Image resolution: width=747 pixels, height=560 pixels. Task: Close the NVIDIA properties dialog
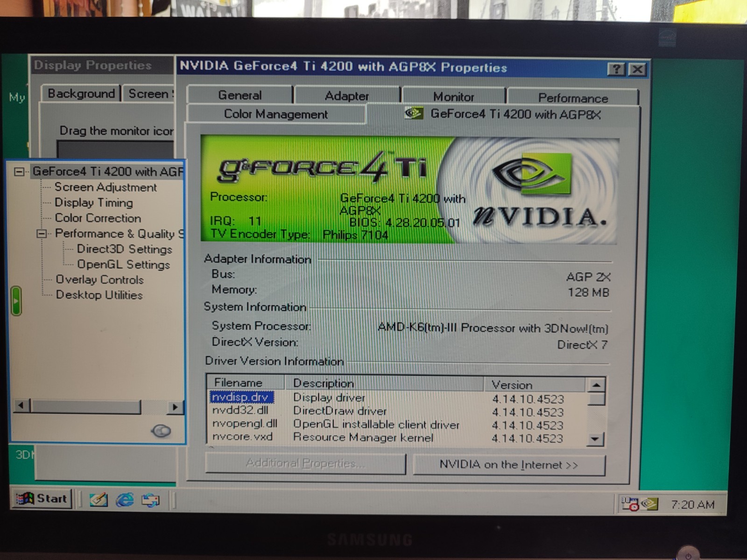pos(637,70)
